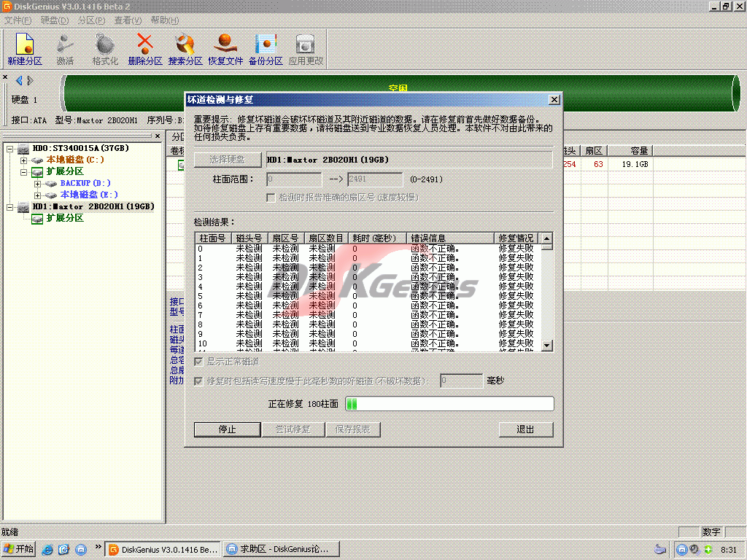
Task: Click the drive icon for 本地磁盘 (C:)
Action: 37,160
